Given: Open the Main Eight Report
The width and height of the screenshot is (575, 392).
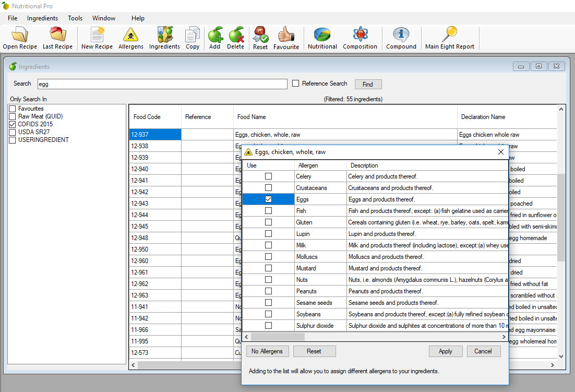Looking at the screenshot, I should point(450,38).
